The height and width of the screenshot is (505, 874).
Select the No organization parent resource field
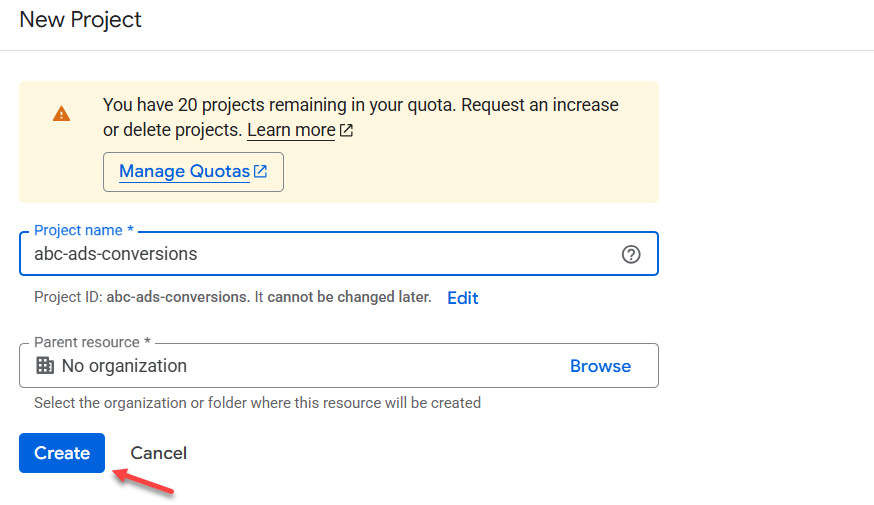click(x=339, y=366)
